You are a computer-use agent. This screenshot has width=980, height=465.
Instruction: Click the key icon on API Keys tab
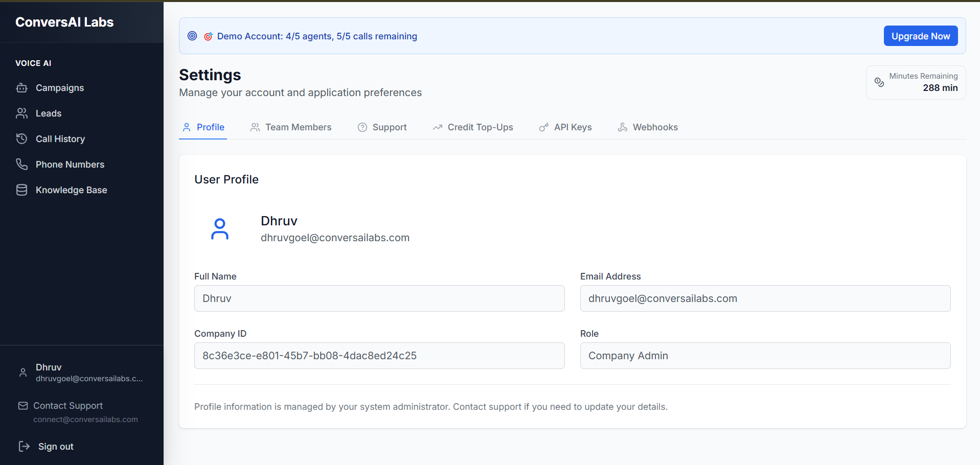coord(544,127)
